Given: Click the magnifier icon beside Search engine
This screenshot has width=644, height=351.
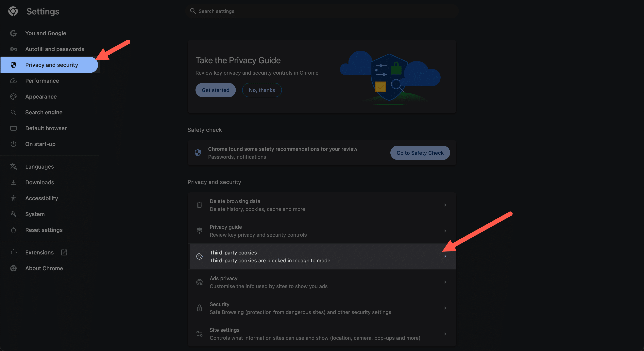Looking at the screenshot, I should tap(13, 112).
